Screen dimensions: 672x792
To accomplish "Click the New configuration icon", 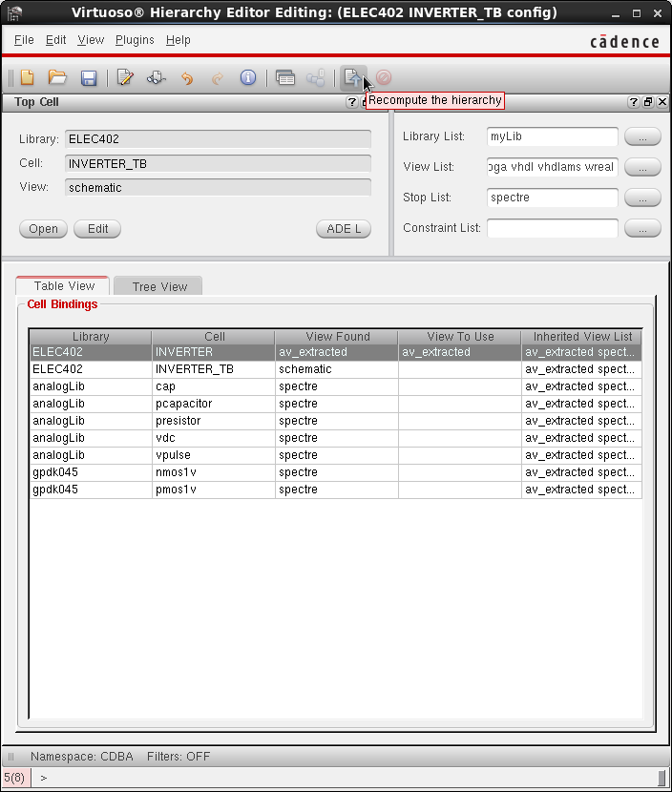I will point(28,78).
